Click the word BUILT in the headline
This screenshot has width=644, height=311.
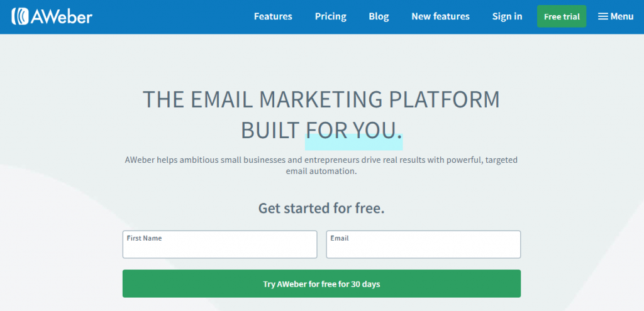(270, 131)
